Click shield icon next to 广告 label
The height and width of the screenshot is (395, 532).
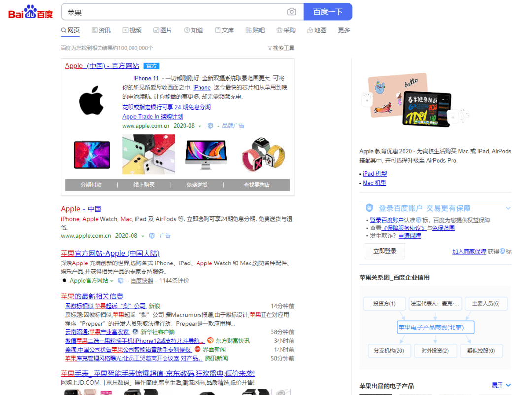pos(152,236)
